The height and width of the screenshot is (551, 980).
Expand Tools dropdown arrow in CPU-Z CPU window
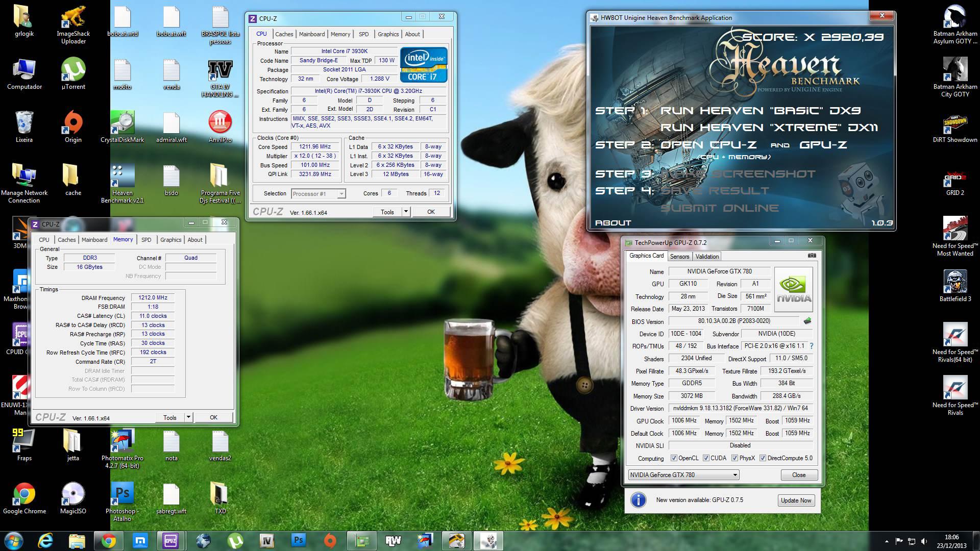coord(406,212)
